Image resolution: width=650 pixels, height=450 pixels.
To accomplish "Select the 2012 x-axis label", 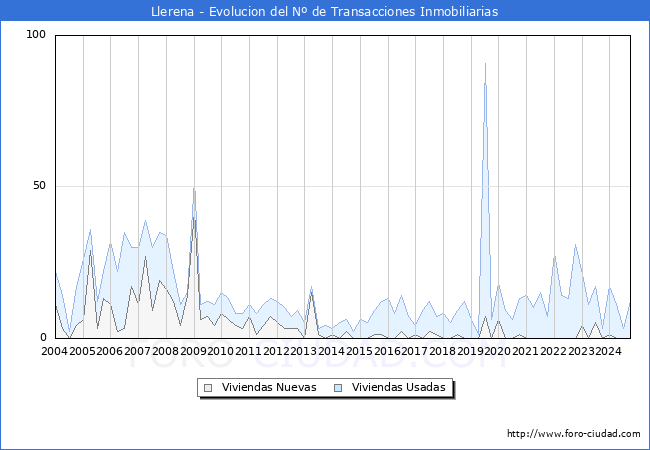I will [276, 351].
